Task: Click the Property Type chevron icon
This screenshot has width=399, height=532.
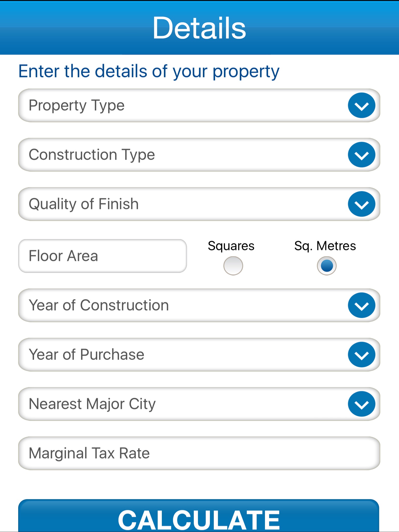Action: pos(361,105)
